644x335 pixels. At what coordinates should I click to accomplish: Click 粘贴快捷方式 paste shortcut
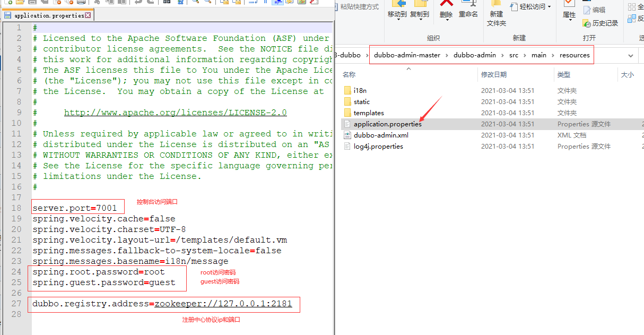[x=355, y=7]
